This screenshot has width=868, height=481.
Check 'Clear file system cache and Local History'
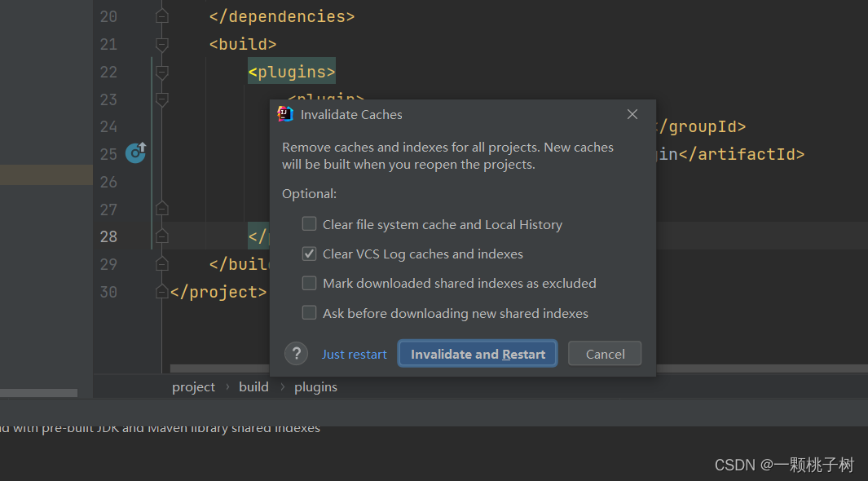(309, 223)
